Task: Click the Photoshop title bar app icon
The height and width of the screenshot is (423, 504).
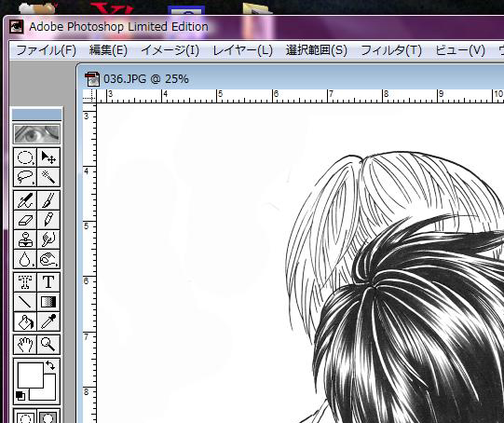Action: [x=16, y=27]
